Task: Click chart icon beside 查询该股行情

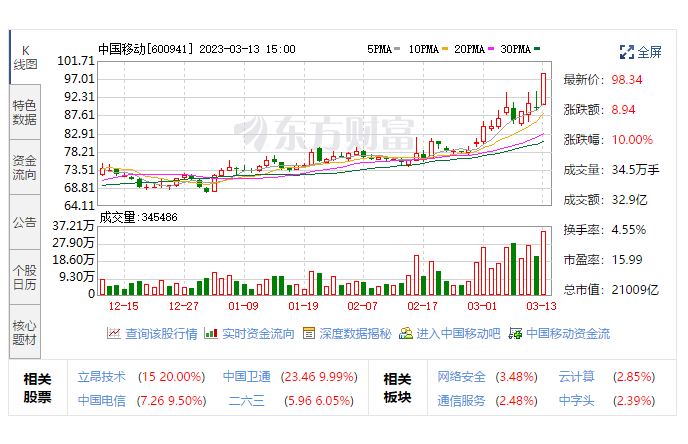Action: point(114,333)
